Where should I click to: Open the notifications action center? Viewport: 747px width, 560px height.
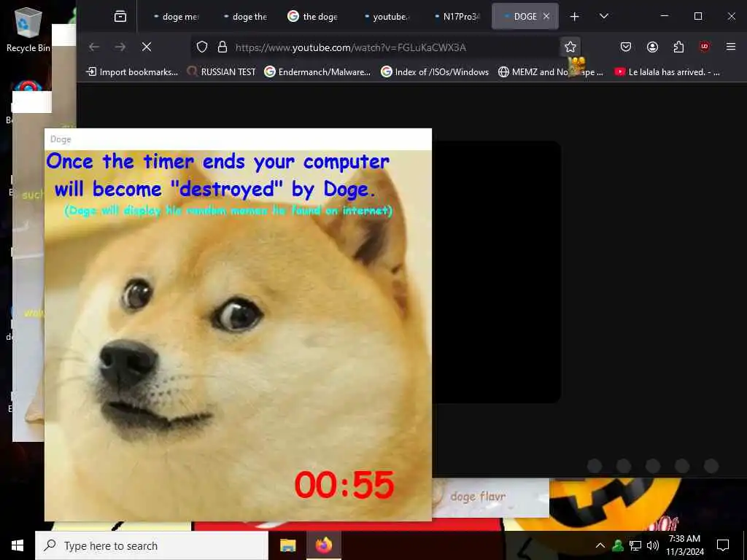click(723, 545)
